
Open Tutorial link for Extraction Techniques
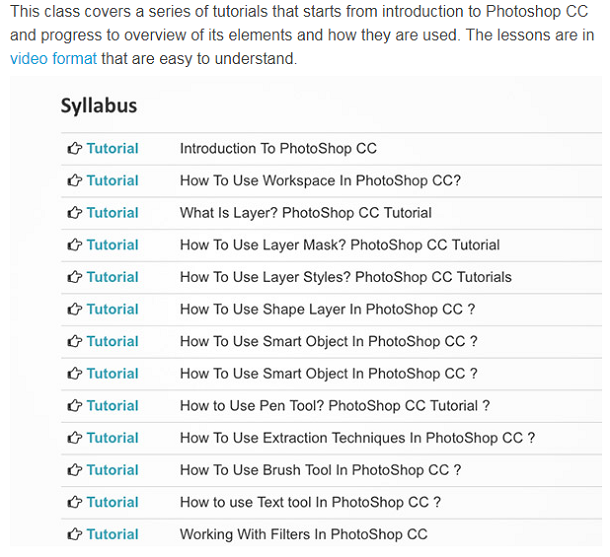[x=112, y=438]
